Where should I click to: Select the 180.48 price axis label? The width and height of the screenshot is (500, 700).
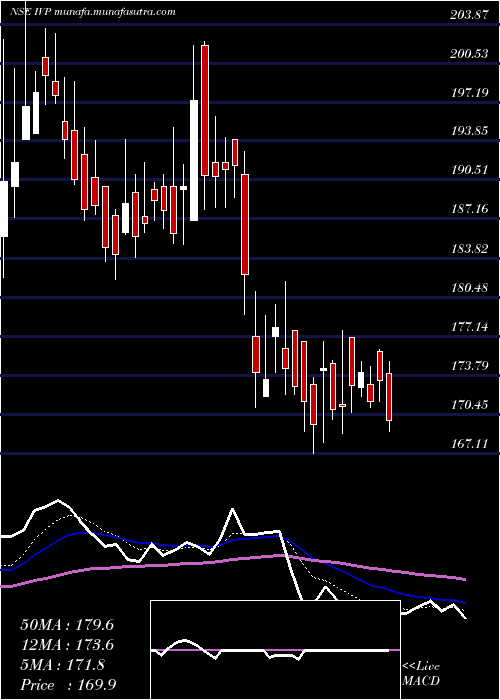pyautogui.click(x=468, y=288)
